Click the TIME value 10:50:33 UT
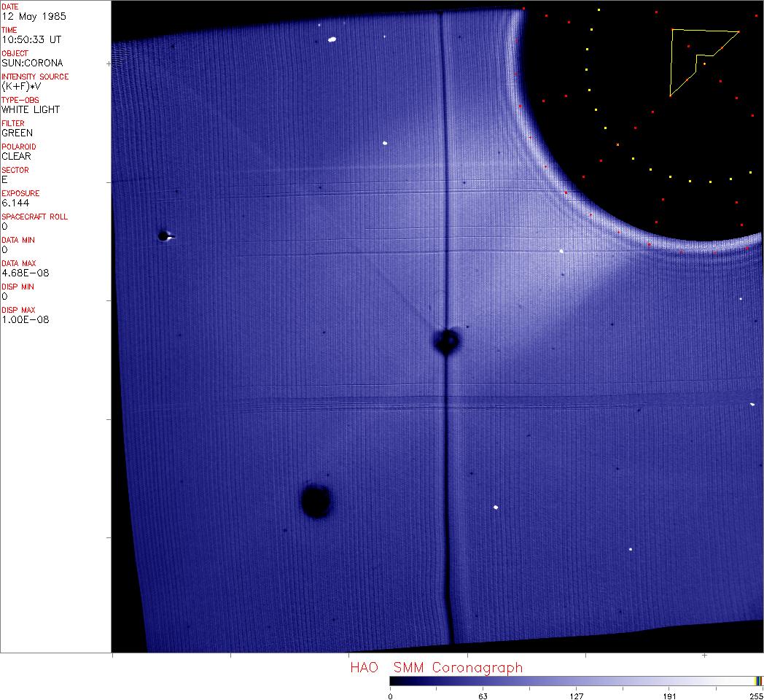The width and height of the screenshot is (764, 700). pyautogui.click(x=31, y=39)
